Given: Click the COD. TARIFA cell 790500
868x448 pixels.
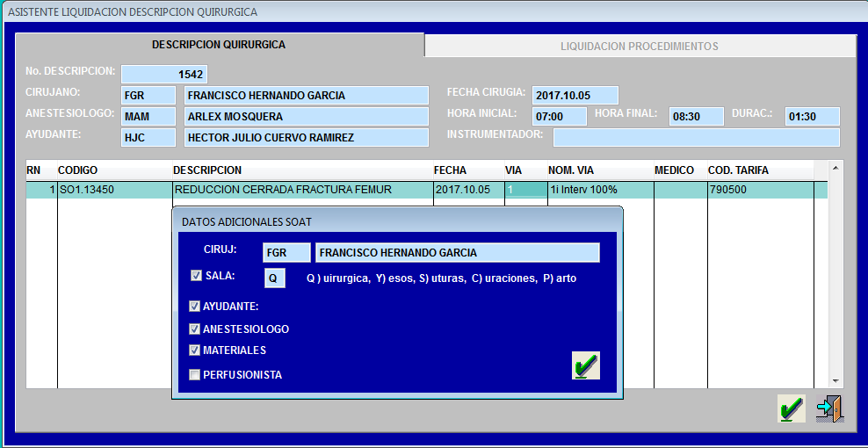Looking at the screenshot, I should coord(761,190).
